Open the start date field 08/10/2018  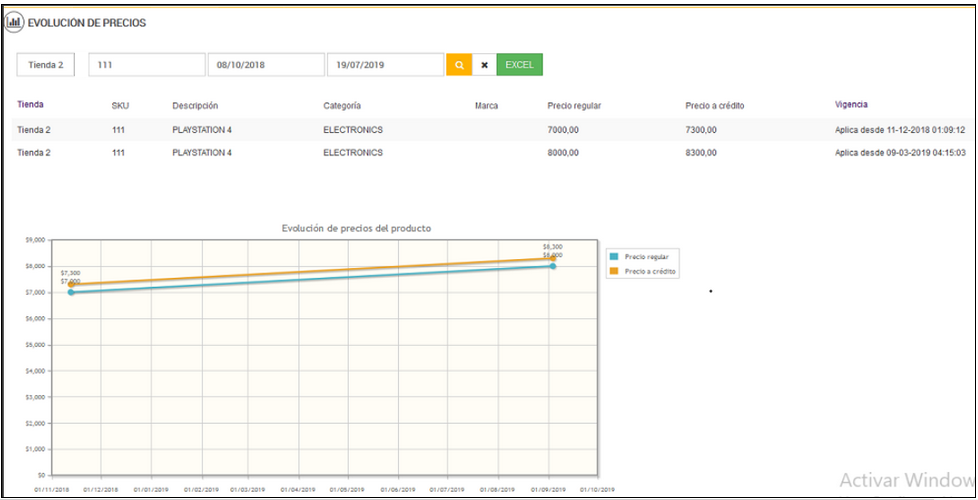pos(265,65)
